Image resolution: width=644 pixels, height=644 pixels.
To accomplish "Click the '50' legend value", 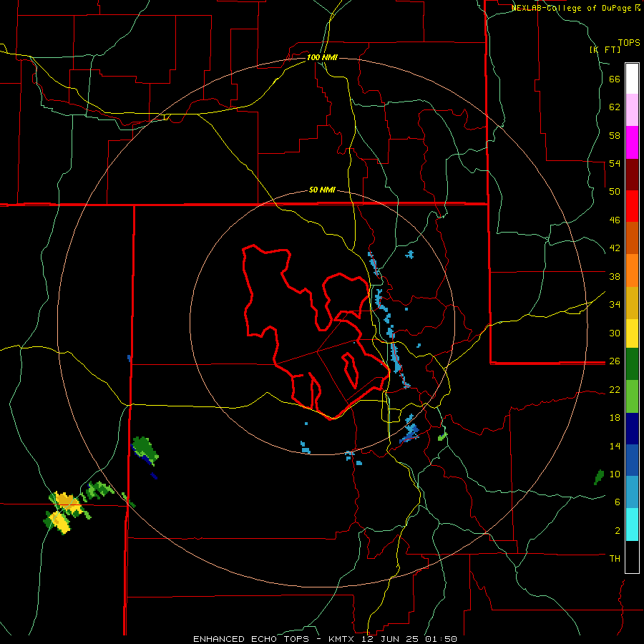I will (615, 192).
